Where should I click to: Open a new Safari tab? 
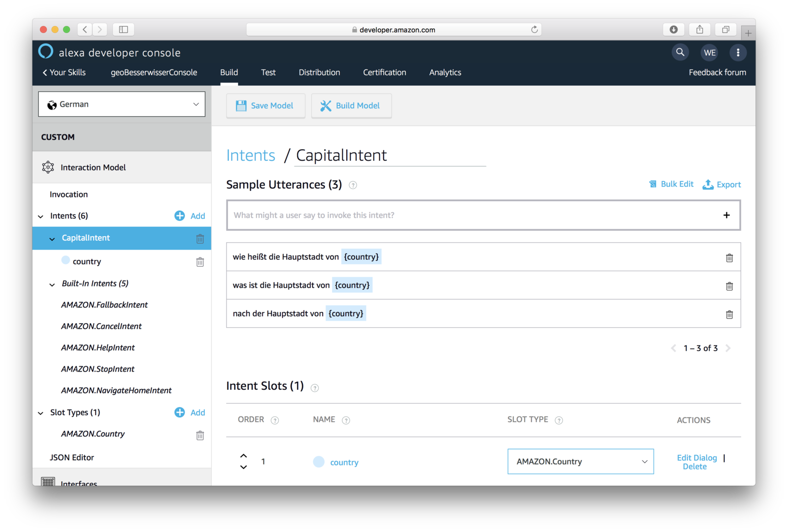(748, 33)
